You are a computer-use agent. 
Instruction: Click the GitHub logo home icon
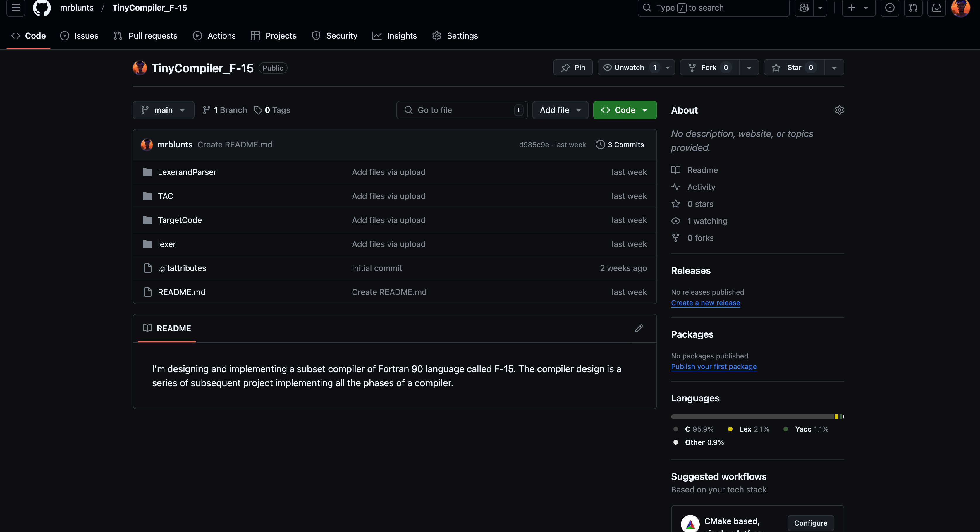[42, 8]
